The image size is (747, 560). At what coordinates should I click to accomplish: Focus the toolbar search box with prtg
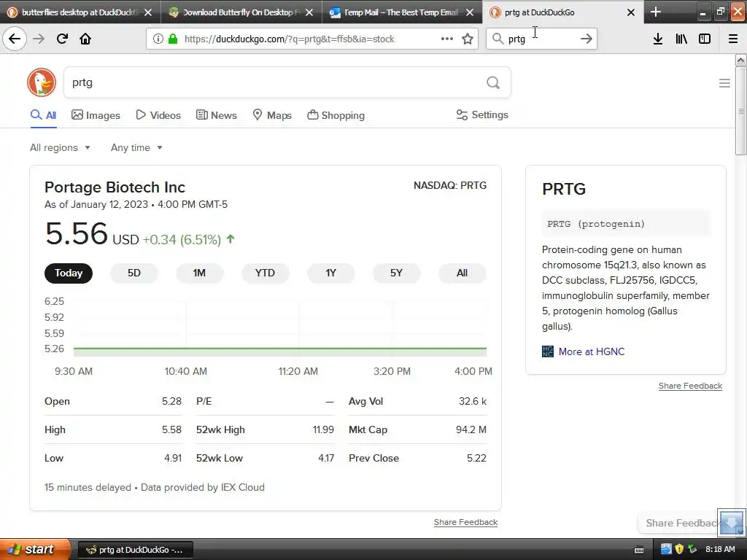point(541,39)
